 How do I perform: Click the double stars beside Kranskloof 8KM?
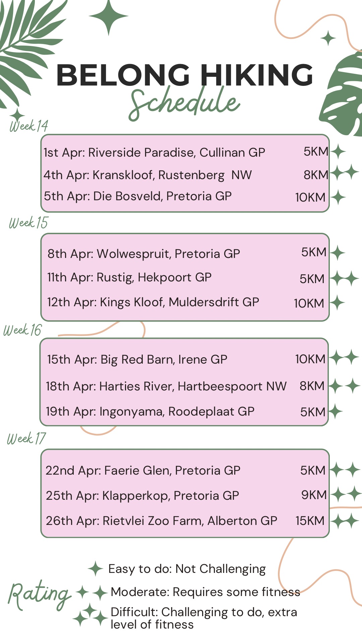pyautogui.click(x=345, y=172)
